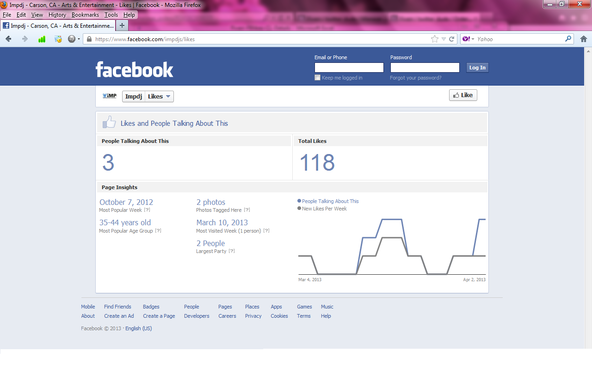Click New Likes Per Week chart legend
This screenshot has height=370, width=592.
[322, 208]
